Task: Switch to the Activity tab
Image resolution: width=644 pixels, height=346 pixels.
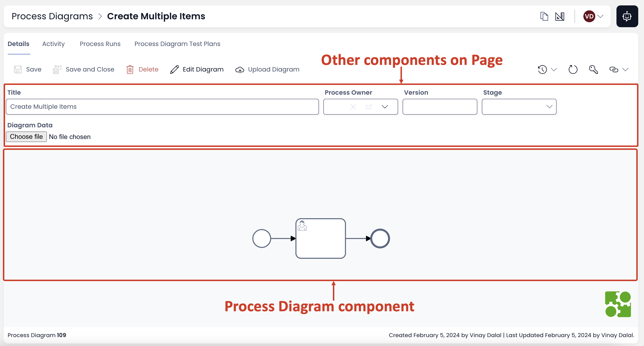Action: 53,44
